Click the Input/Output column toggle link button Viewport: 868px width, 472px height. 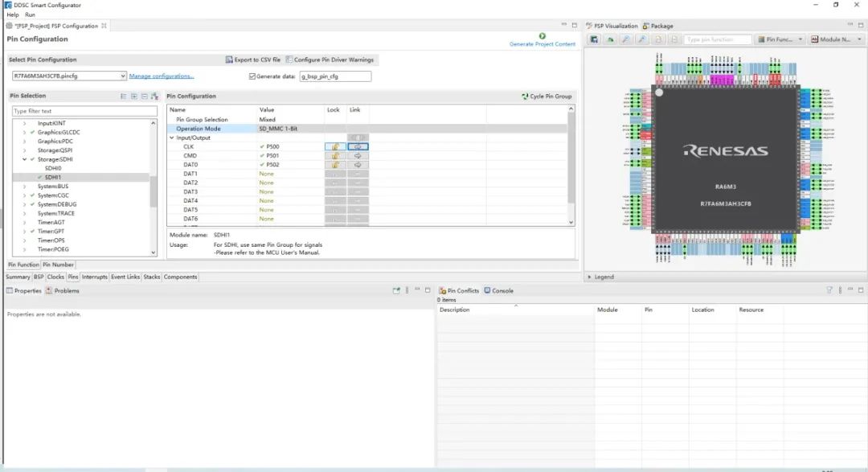click(358, 138)
